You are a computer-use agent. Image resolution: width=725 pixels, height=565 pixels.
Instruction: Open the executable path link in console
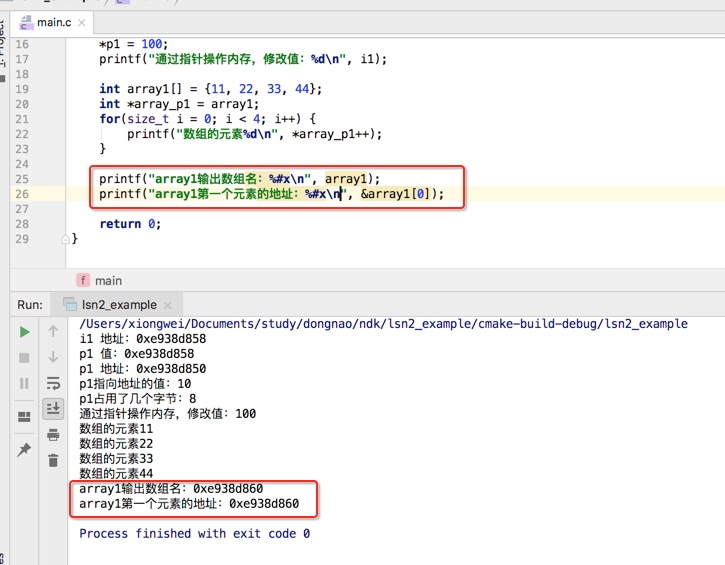(x=383, y=324)
